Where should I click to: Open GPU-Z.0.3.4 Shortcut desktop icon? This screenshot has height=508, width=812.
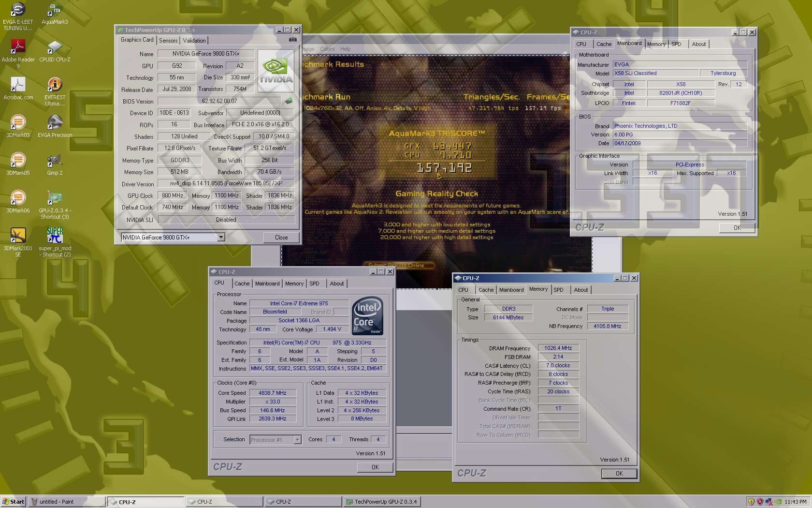click(55, 205)
